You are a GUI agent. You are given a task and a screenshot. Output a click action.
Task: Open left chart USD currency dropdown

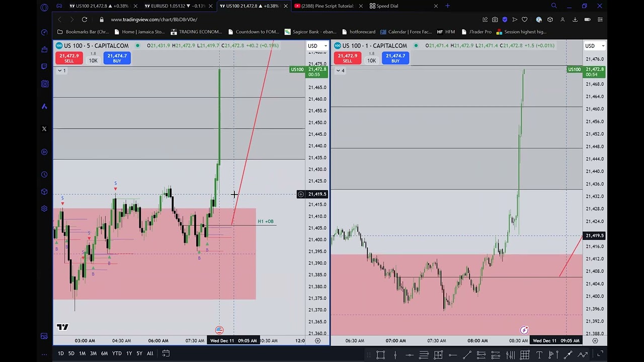pos(317,46)
